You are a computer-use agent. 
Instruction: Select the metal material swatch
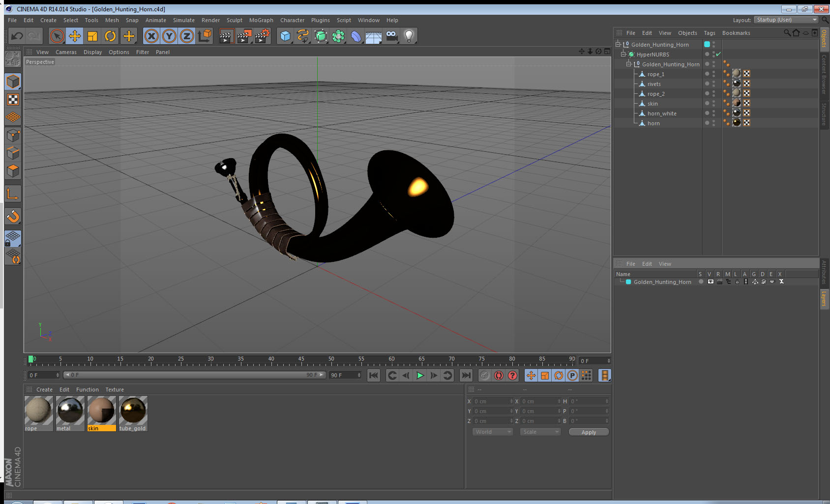70,410
